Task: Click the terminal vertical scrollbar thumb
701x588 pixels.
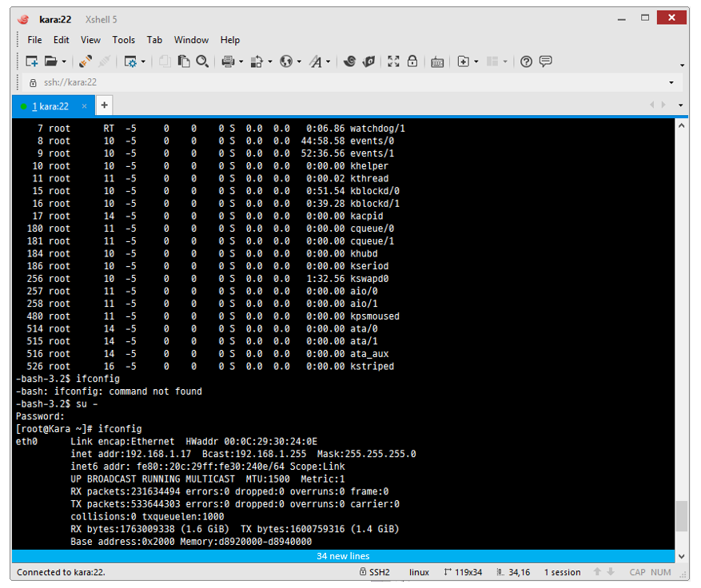Action: pos(681,516)
